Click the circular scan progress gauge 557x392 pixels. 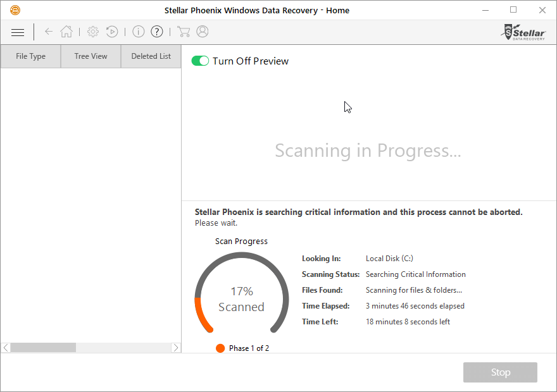click(x=242, y=293)
